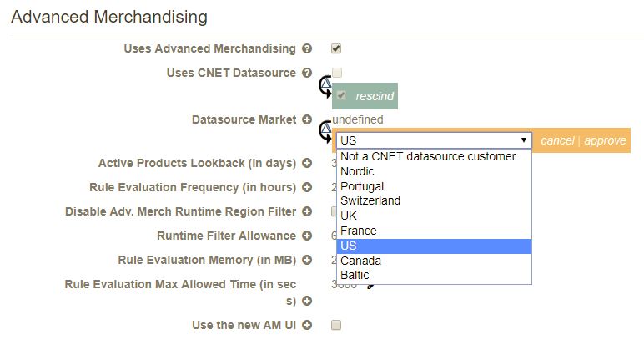Collapse the Datasource Market dropdown showing US

tap(434, 140)
